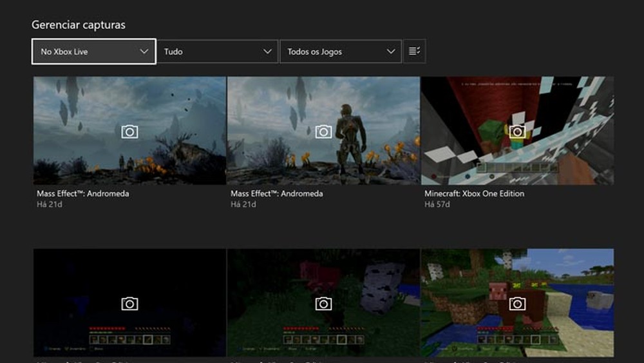Viewport: 644px width, 363px height.
Task: Open the Minecraft Xbox One Edition capture
Action: [x=518, y=131]
